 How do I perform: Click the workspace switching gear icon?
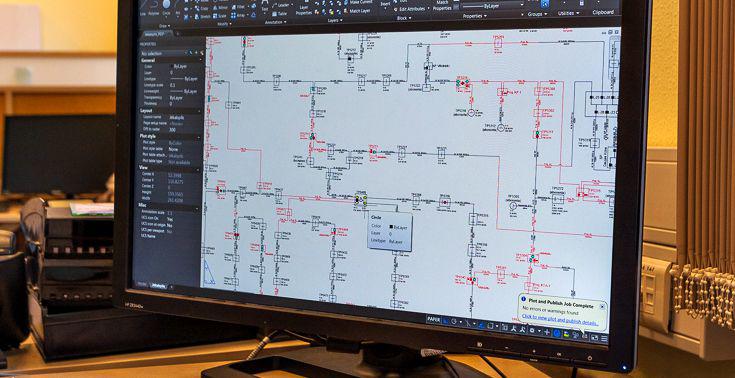coord(532,330)
